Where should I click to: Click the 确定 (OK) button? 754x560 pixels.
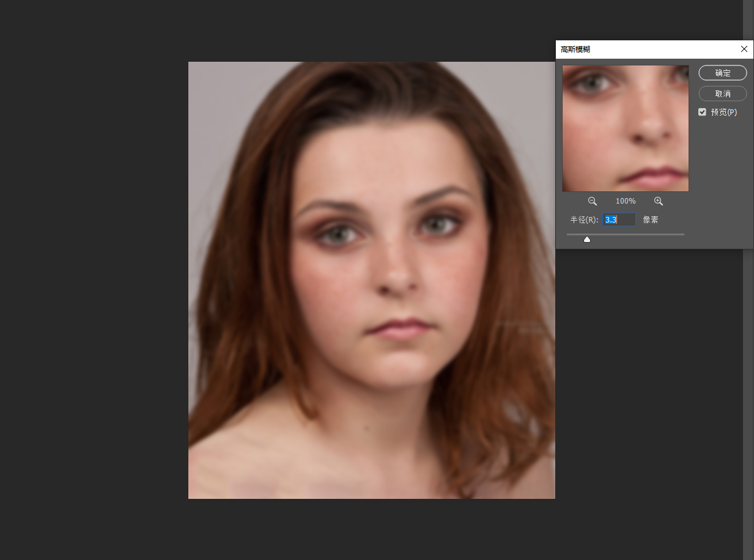(x=722, y=73)
